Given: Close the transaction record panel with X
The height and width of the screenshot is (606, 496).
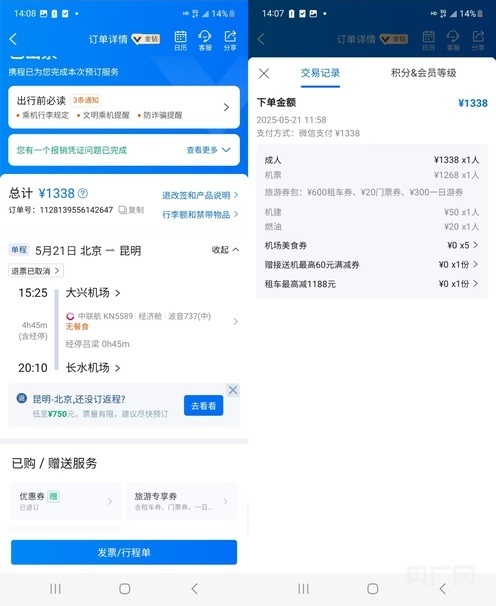Looking at the screenshot, I should coord(264,73).
